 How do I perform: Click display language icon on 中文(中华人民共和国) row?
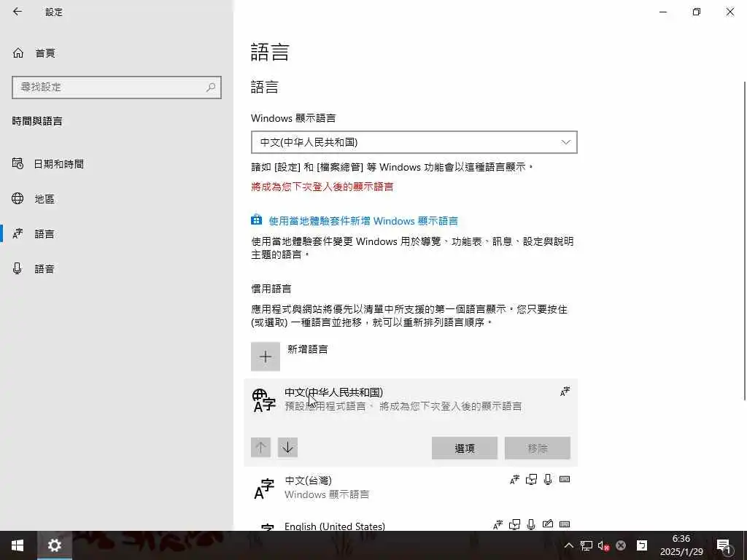(565, 392)
